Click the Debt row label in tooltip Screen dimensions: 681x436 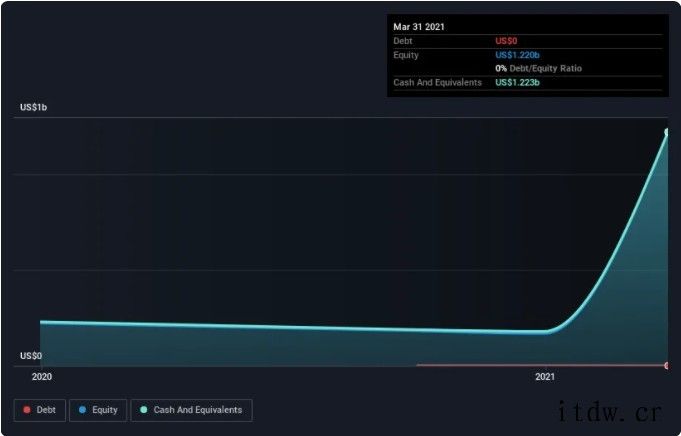point(403,41)
